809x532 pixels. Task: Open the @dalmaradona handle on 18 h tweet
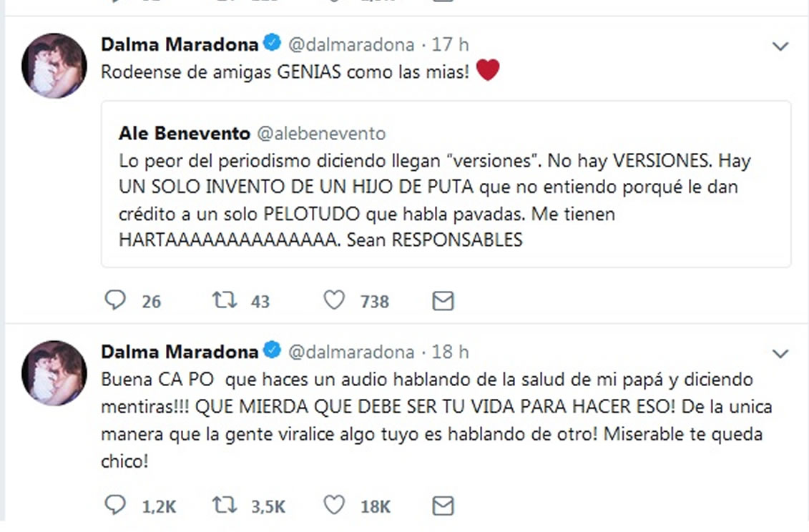point(350,352)
